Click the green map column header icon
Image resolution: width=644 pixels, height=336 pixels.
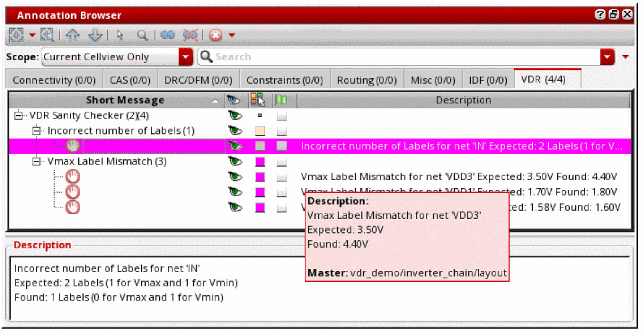281,100
